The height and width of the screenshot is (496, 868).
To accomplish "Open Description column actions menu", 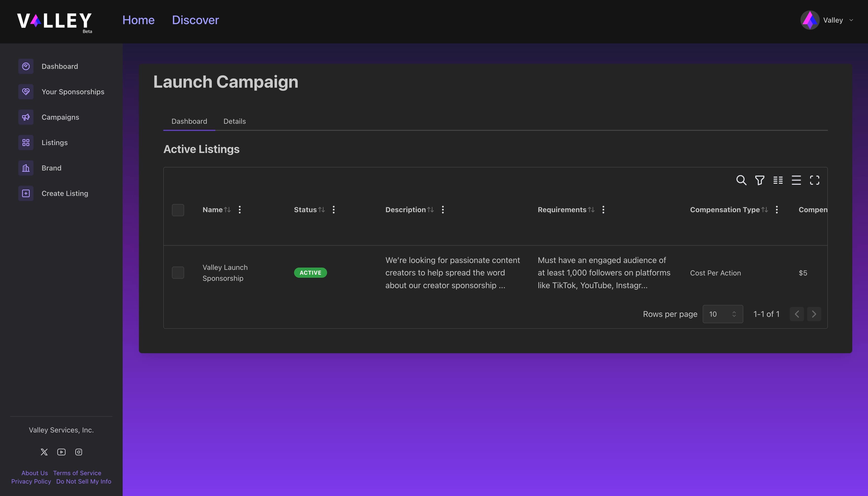I will (x=443, y=210).
